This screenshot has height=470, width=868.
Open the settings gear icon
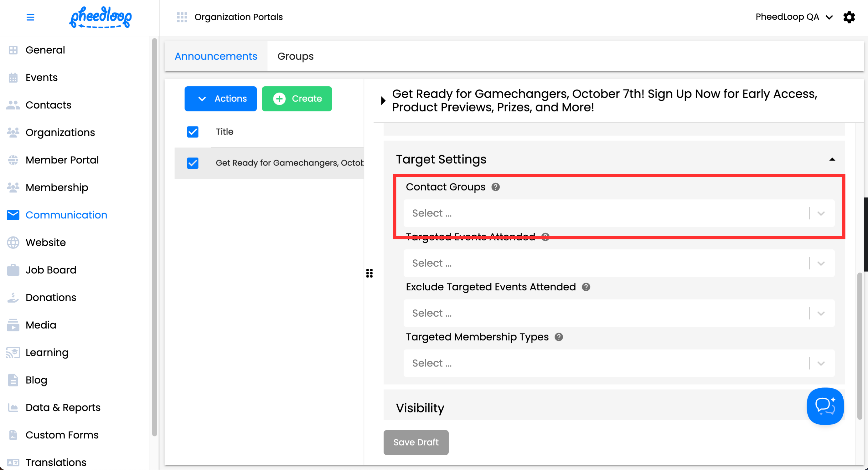coord(849,17)
